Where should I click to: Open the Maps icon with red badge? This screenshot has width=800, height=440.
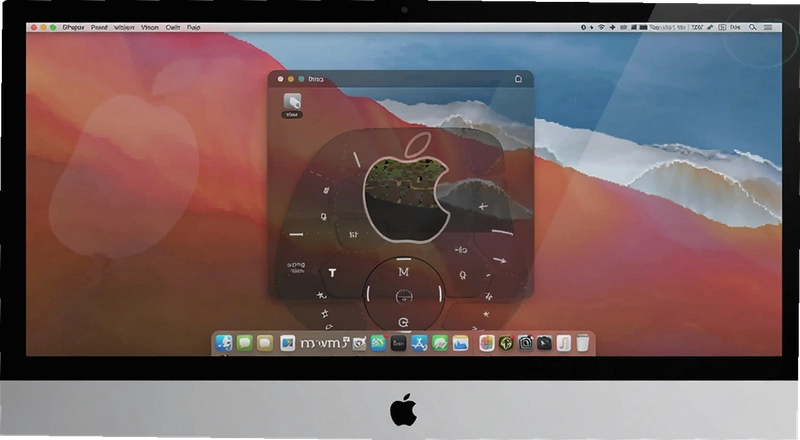point(379,343)
